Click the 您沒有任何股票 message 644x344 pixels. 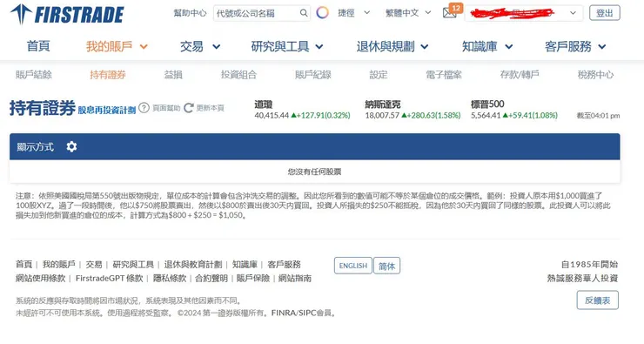click(315, 172)
